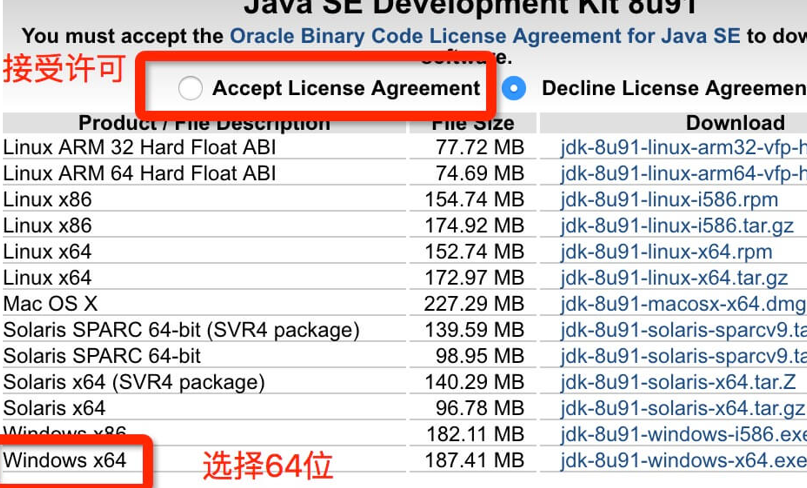Click Solaris x64 (SVR4 package) text
Image resolution: width=807 pixels, height=488 pixels.
coord(134,382)
